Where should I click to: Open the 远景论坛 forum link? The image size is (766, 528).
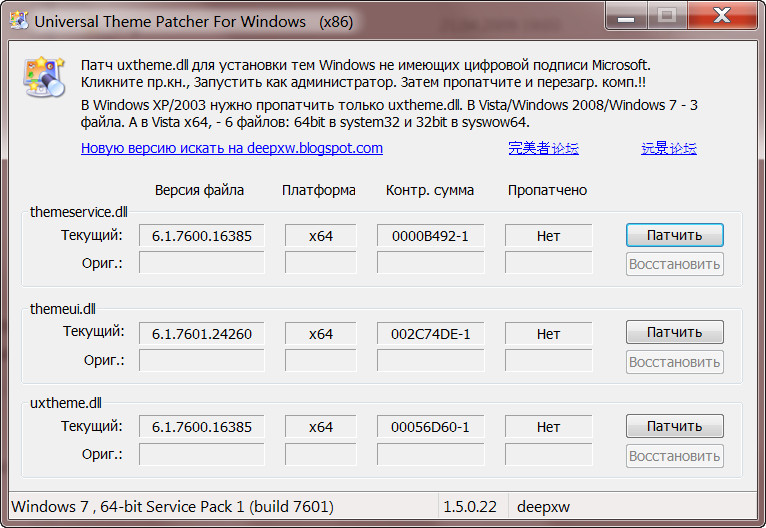[x=669, y=148]
